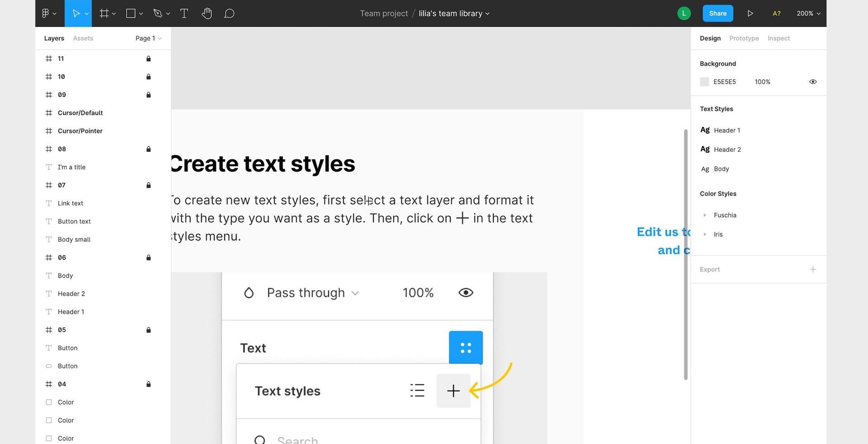Screen dimensions: 868x444
Task: Click frame icon of layer 11
Action: pyautogui.click(x=49, y=58)
